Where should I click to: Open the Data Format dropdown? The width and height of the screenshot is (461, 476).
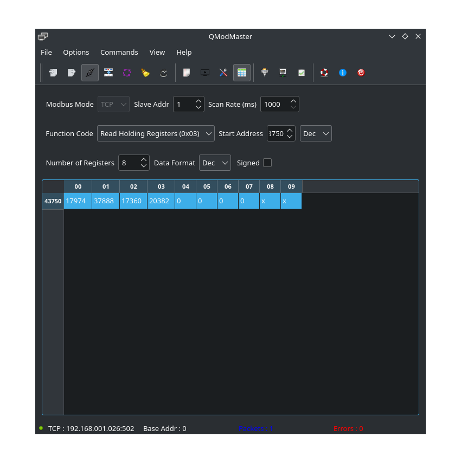coord(215,163)
